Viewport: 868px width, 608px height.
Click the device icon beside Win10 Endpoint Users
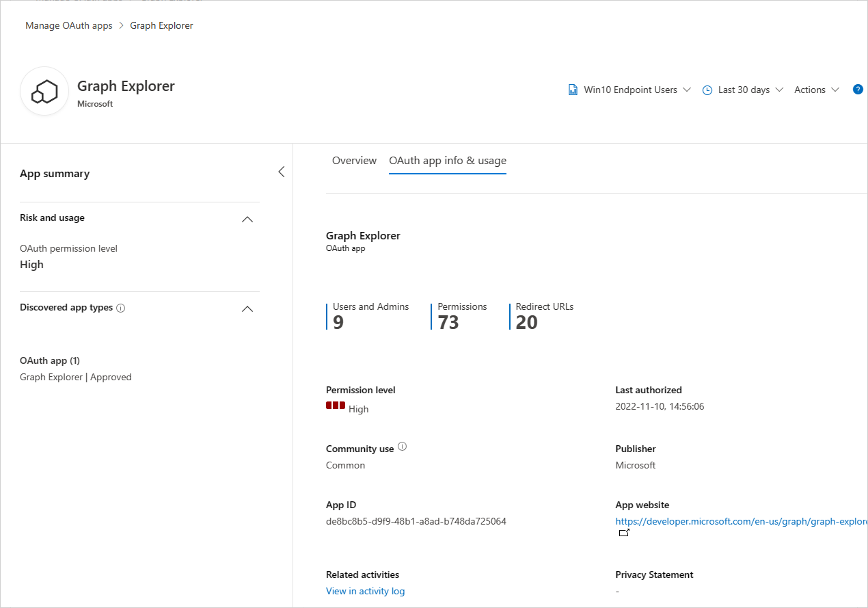point(572,89)
